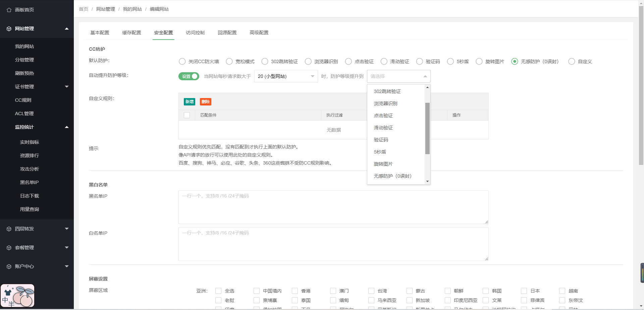
Task: Click dropdown list scroll-up arrow
Action: coord(427,87)
